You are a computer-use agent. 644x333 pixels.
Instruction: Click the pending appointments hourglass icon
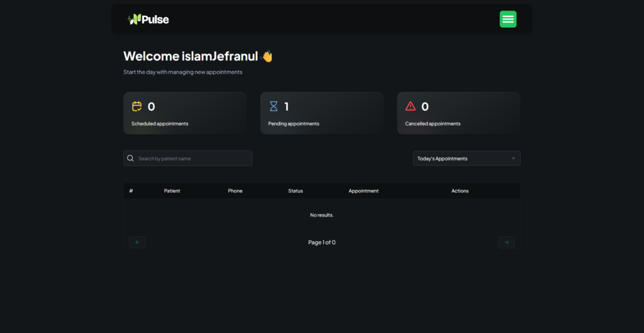tap(274, 106)
